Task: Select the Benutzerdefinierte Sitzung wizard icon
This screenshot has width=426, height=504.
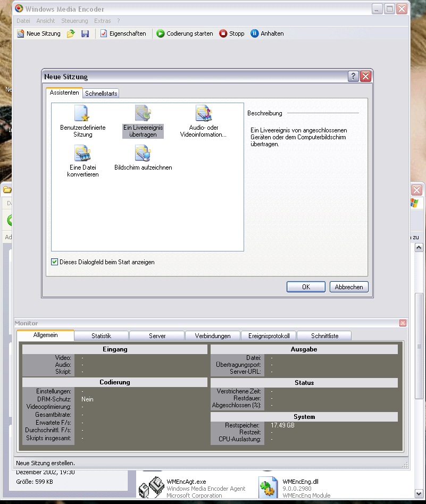Action: point(82,122)
